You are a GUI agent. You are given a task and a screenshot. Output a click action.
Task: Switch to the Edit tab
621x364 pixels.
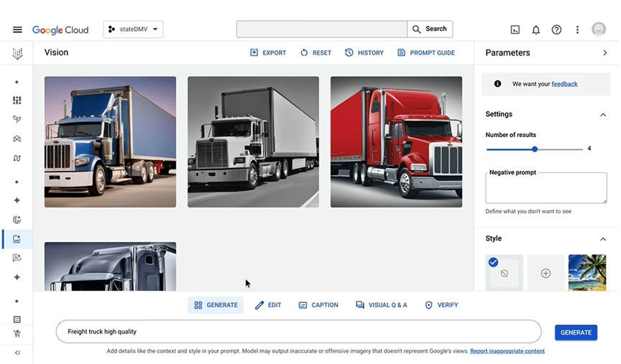tap(268, 305)
